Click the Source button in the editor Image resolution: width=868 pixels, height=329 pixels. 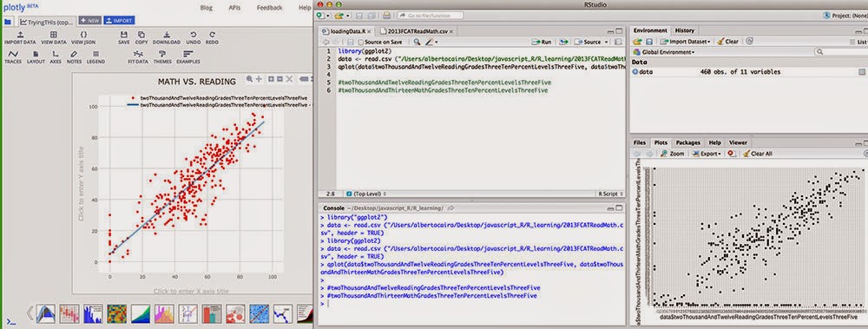point(589,42)
